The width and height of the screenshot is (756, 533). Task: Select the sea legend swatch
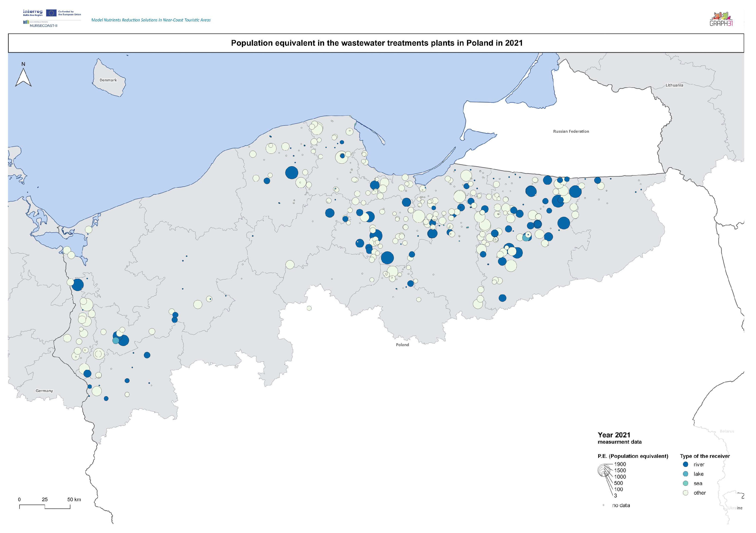[686, 483]
